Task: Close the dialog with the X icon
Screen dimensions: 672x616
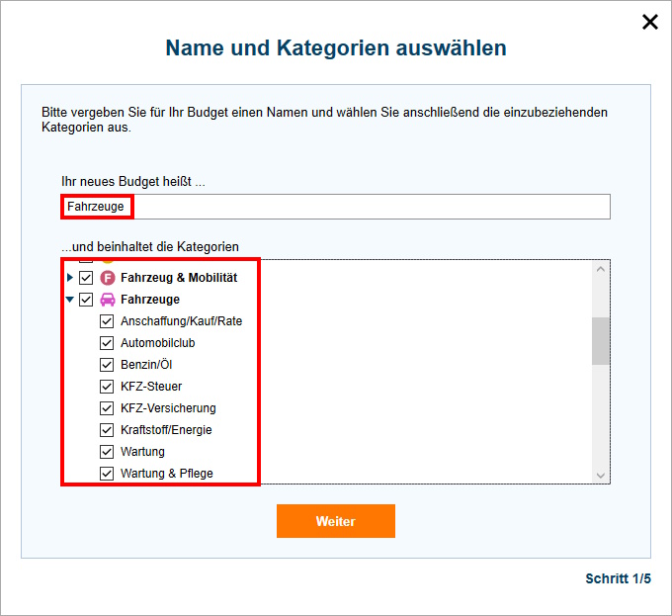Action: pos(649,22)
